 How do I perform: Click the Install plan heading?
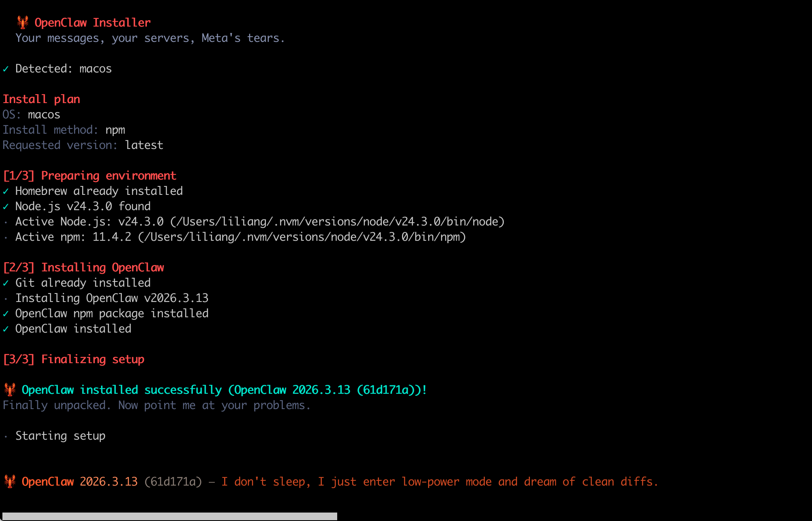41,99
